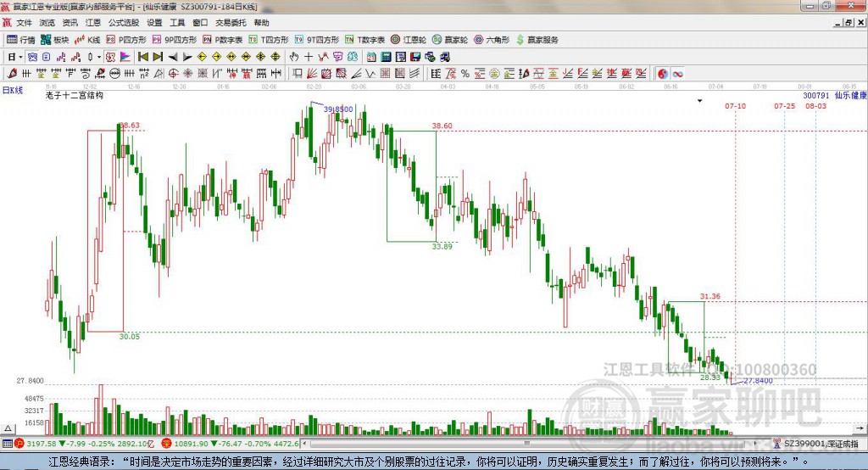The image size is (868, 470).
Task: Open the small chart options arrow near 300791
Action: click(699, 101)
